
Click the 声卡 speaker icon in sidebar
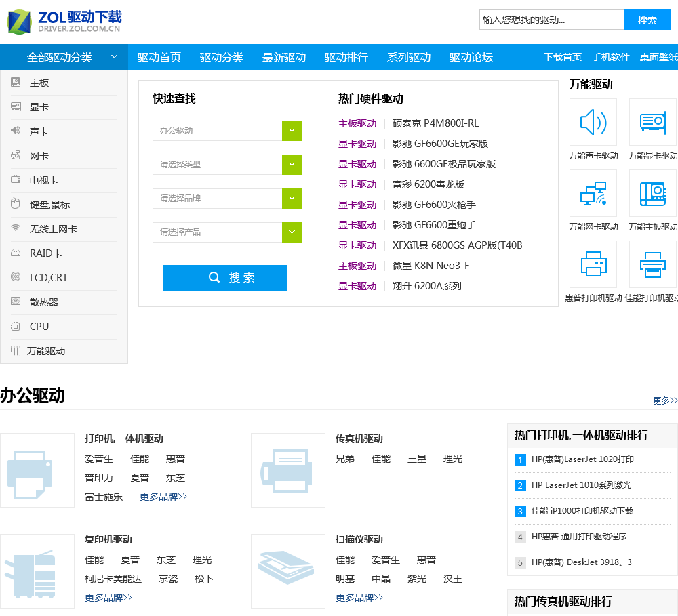16,131
